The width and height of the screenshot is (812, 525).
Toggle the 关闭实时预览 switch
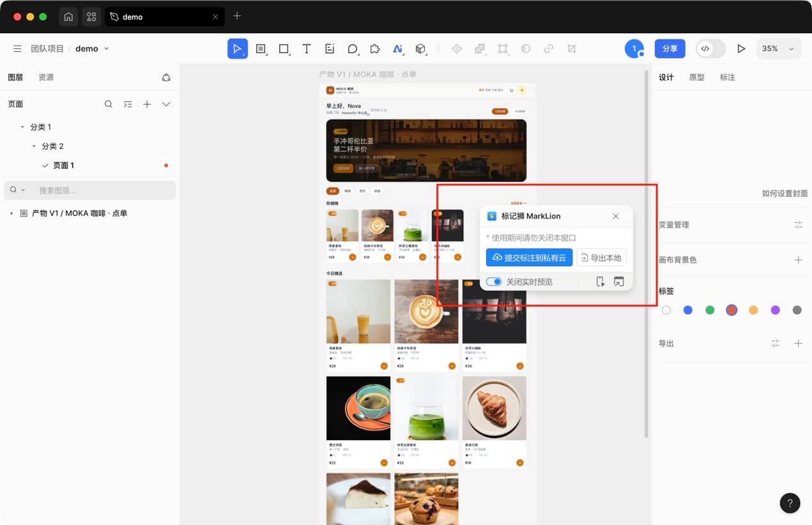pyautogui.click(x=494, y=282)
